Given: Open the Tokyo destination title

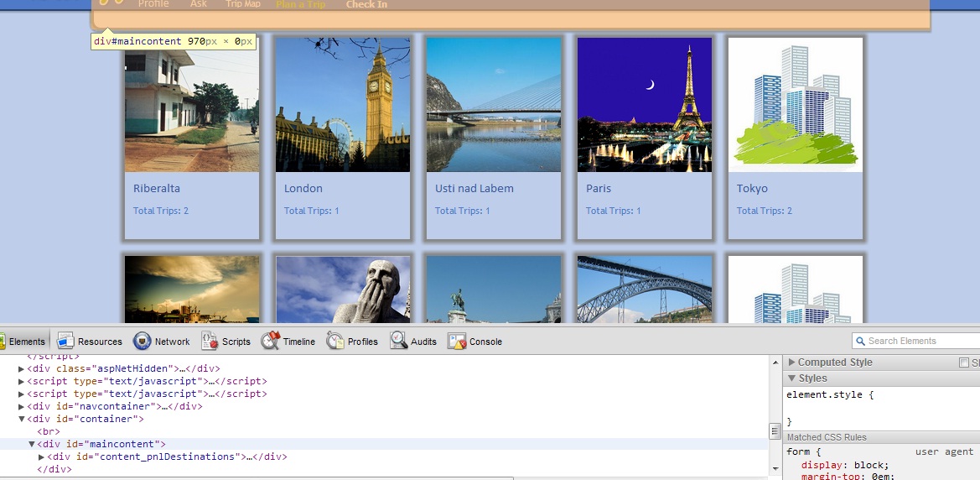Looking at the screenshot, I should tap(753, 188).
